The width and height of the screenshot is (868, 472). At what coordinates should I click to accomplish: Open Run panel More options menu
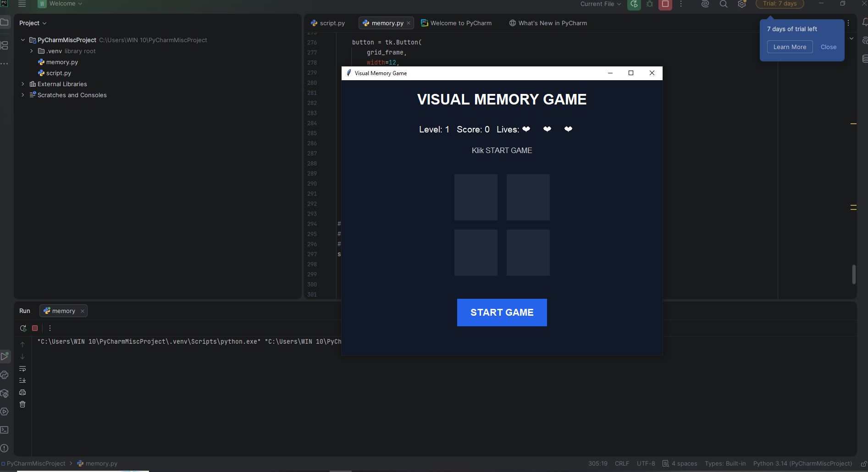pyautogui.click(x=50, y=328)
